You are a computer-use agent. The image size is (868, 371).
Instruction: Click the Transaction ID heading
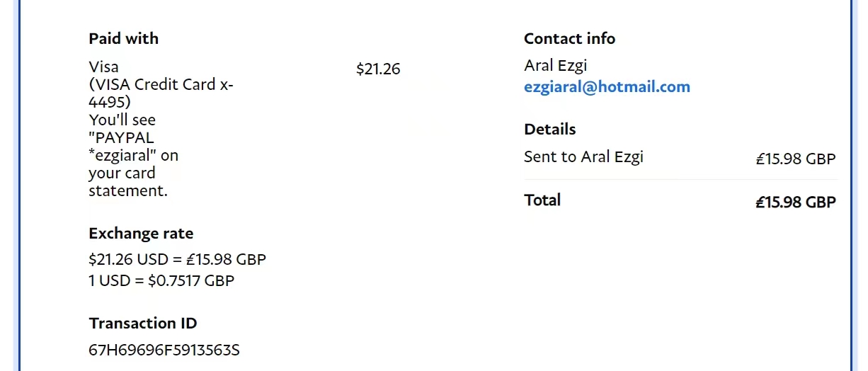143,324
